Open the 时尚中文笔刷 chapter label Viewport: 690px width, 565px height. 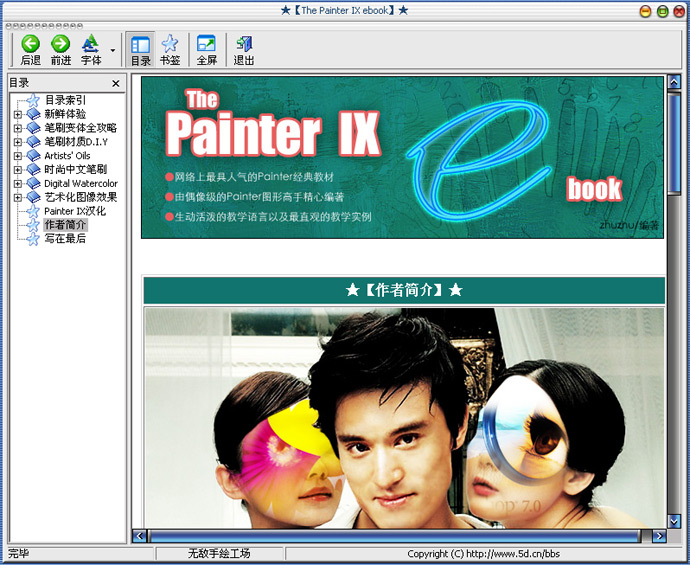[x=75, y=169]
